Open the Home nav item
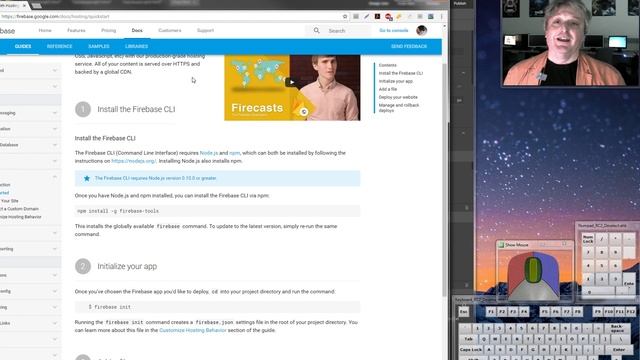 click(45, 31)
